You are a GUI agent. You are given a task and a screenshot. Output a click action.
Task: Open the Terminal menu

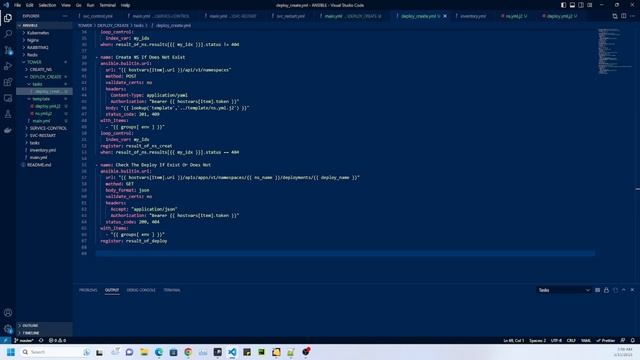click(x=107, y=5)
